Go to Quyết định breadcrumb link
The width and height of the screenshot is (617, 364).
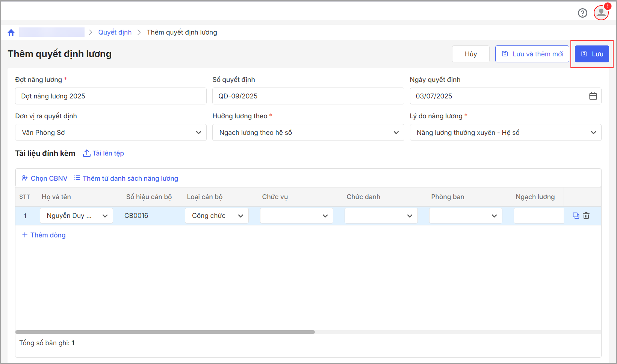115,32
